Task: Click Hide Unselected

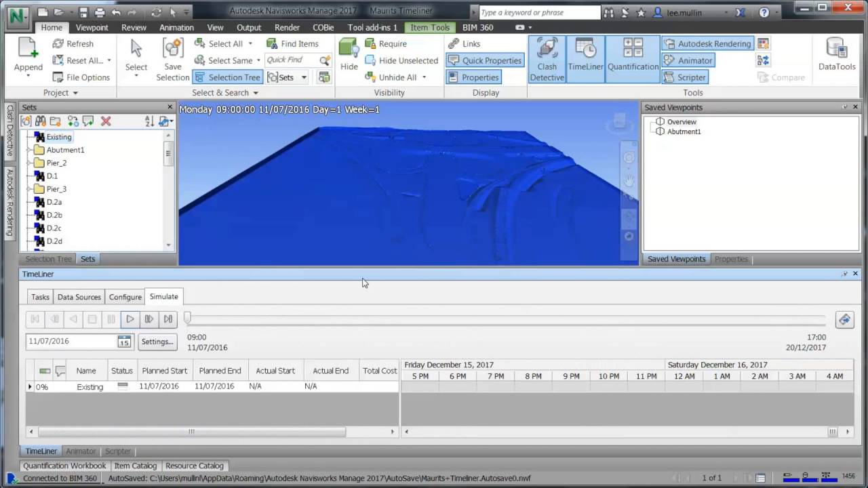Action: pos(401,60)
